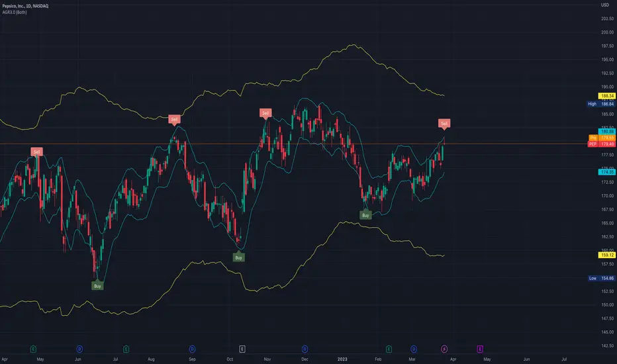Click the Low 154.86 price label
Viewport: 617px width, 364px height.
click(x=601, y=278)
